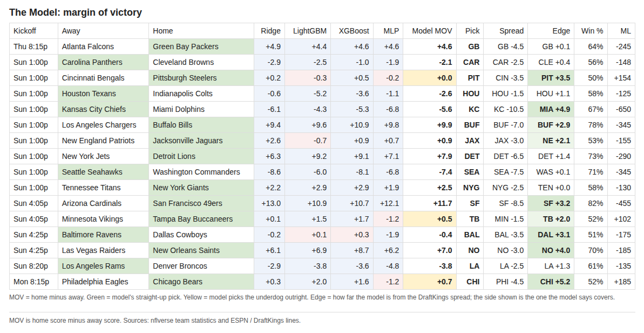Viewport: 644px width, 333px height.
Task: Click the MIA +4.9 edge cell
Action: (551, 109)
